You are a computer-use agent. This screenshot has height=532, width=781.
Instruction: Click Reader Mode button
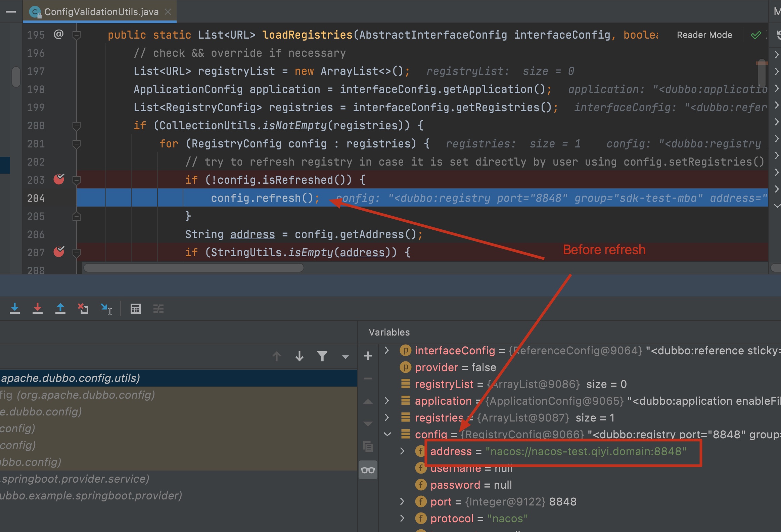(x=704, y=35)
